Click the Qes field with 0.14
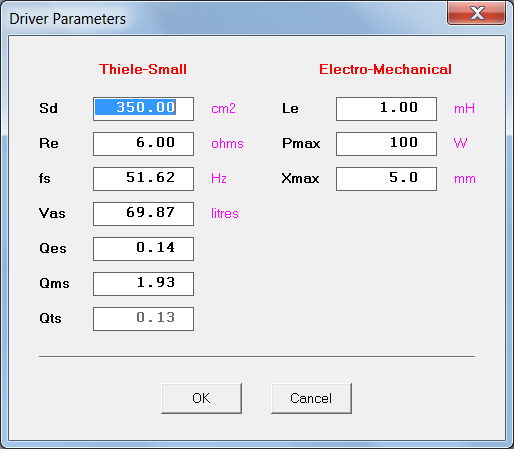514x449 pixels. click(x=143, y=249)
